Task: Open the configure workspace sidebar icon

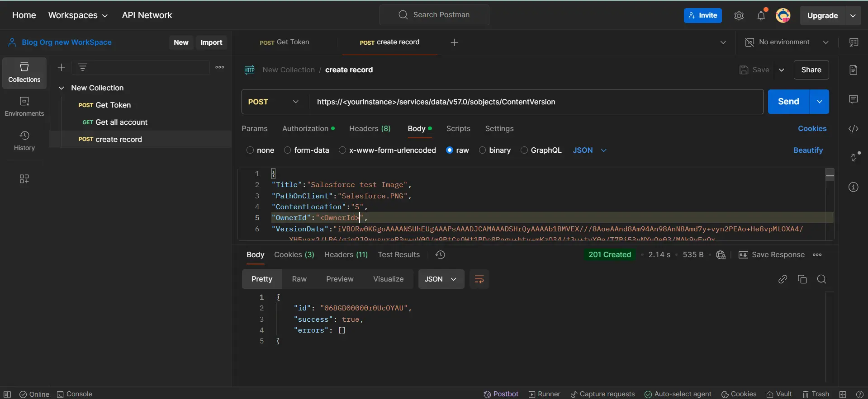Action: coord(24,179)
